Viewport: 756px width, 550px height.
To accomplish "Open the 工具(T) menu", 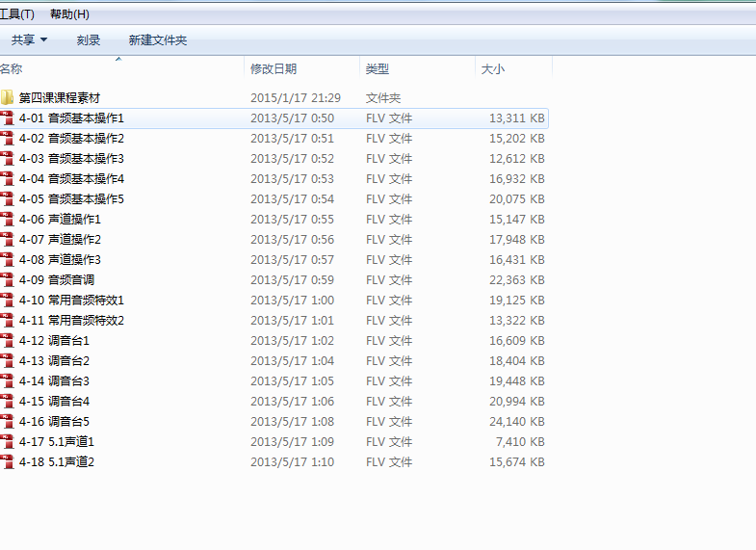I will [17, 14].
